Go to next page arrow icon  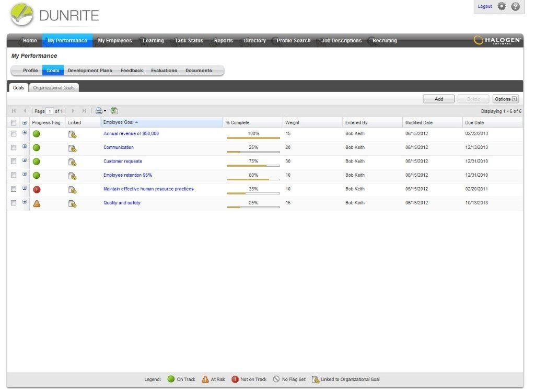click(x=73, y=111)
